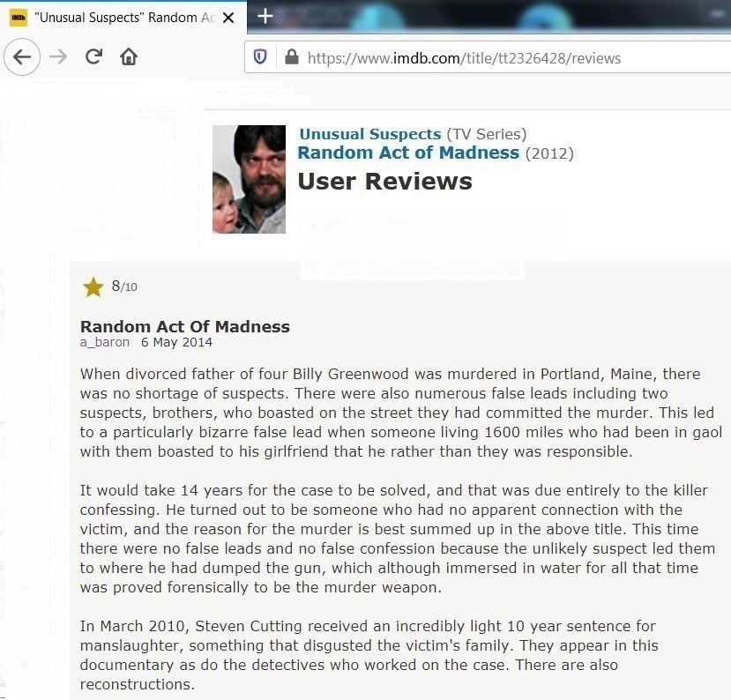
Task: Open the Random Act of Madness episode link
Action: 408,153
